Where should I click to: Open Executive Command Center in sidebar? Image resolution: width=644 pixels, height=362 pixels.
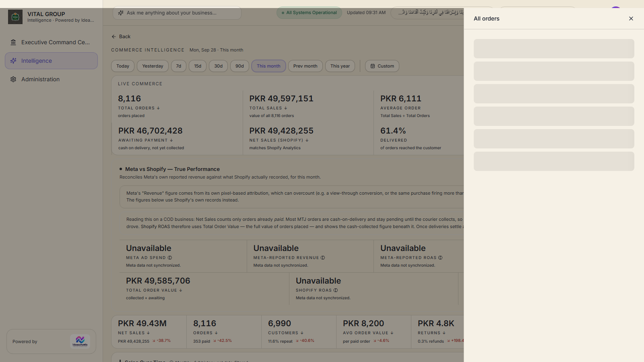click(51, 42)
